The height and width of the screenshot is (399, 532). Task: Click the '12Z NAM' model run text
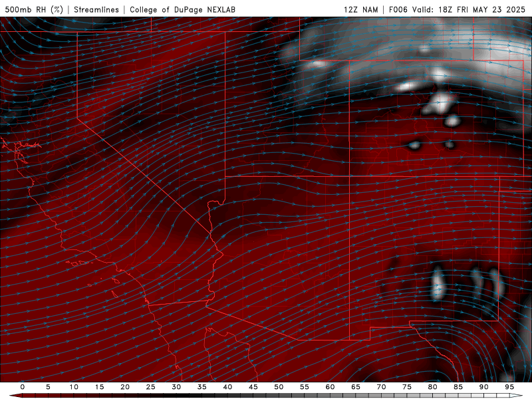click(360, 9)
